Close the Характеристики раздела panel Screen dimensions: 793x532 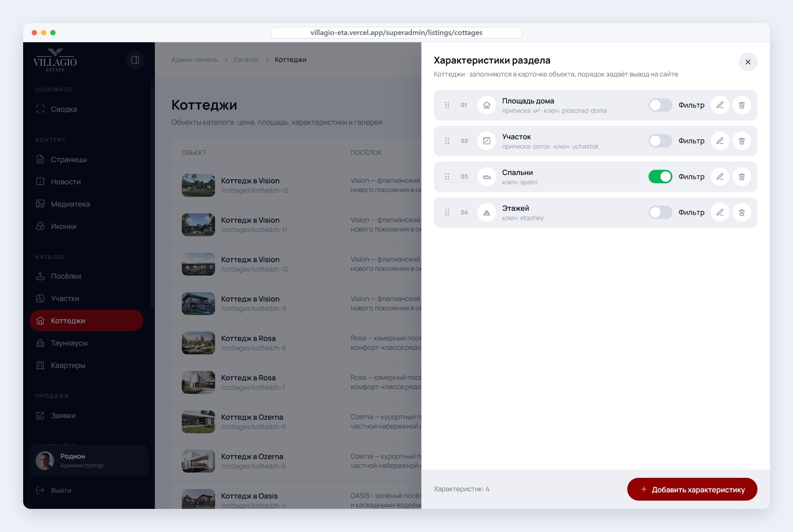point(747,62)
